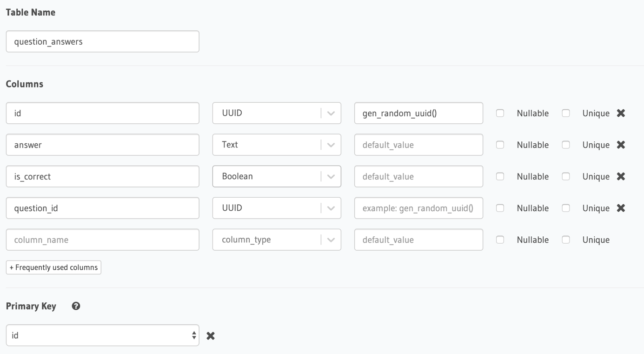Viewport: 644px width, 354px height.
Task: Click the id column name field
Action: coord(102,113)
